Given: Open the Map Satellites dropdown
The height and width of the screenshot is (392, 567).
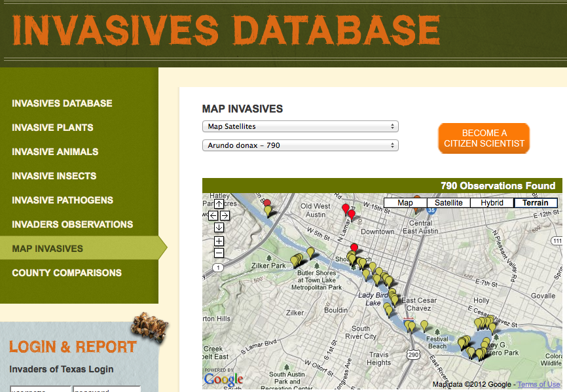Looking at the screenshot, I should [300, 126].
